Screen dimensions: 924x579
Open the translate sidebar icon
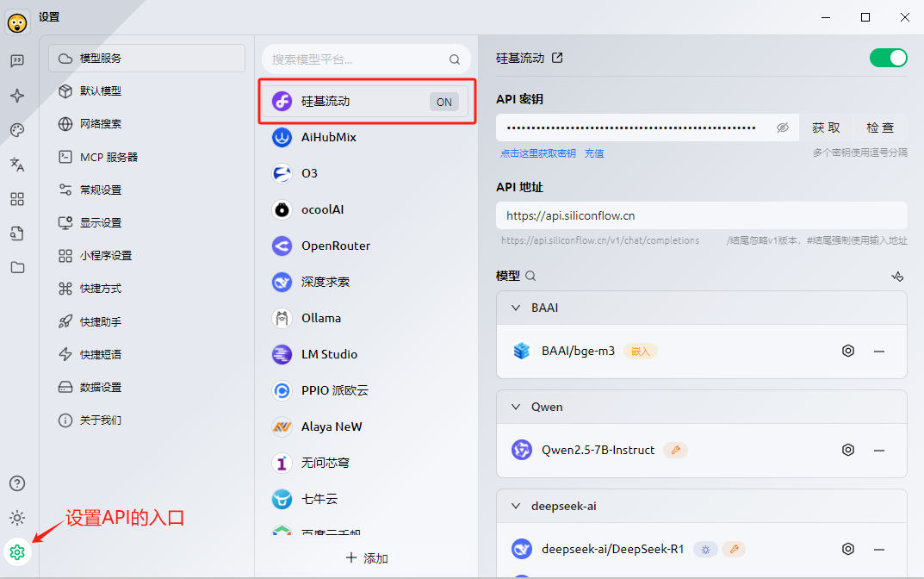[17, 165]
